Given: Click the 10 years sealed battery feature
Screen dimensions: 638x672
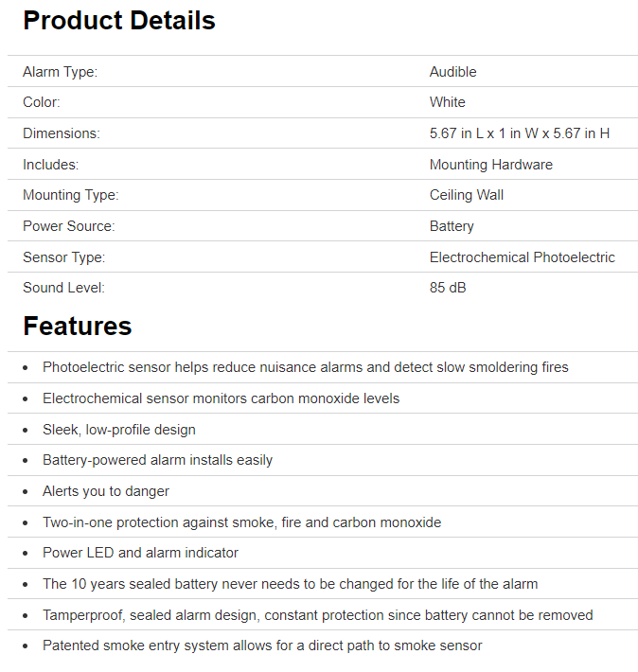Looking at the screenshot, I should 290,584.
